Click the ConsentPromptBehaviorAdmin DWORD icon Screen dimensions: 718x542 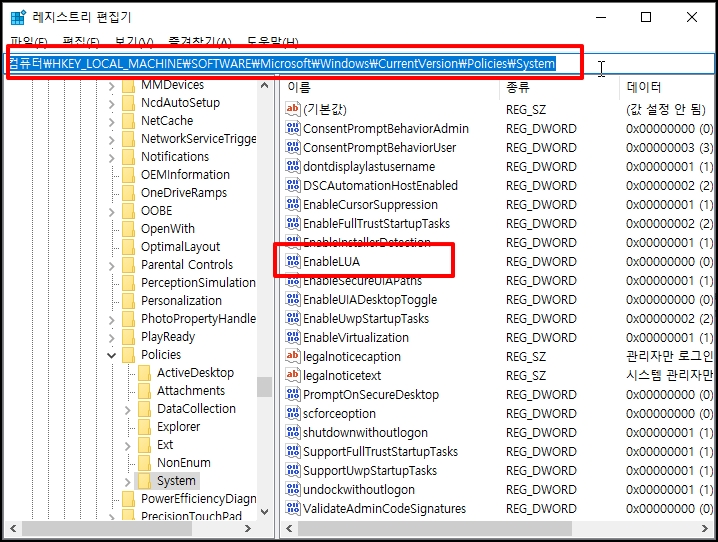(x=293, y=128)
